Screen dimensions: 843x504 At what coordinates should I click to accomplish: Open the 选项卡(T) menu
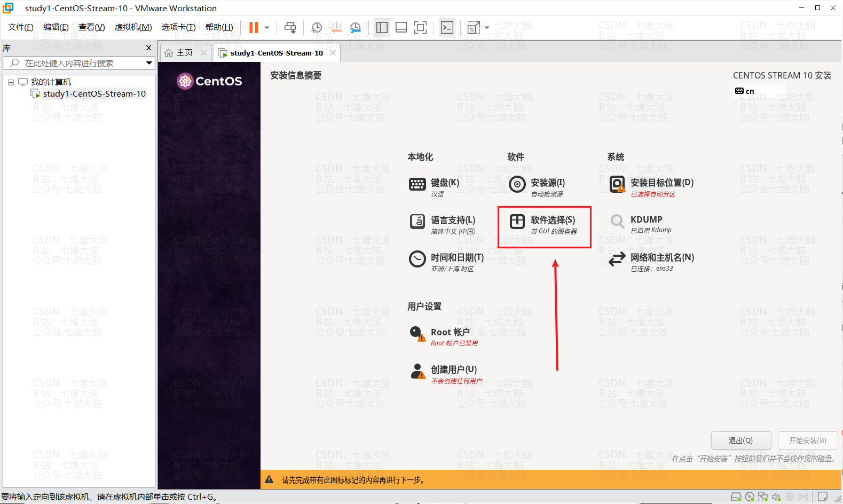click(178, 27)
